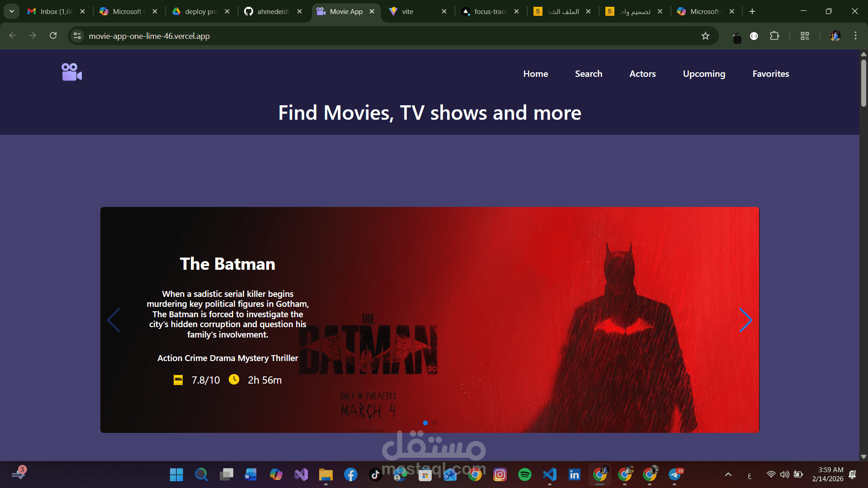Open the QR code extension icon
This screenshot has width=868, height=488.
click(805, 36)
